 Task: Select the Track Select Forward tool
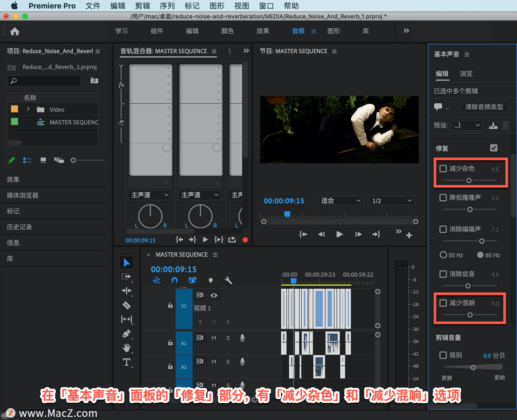click(x=126, y=277)
